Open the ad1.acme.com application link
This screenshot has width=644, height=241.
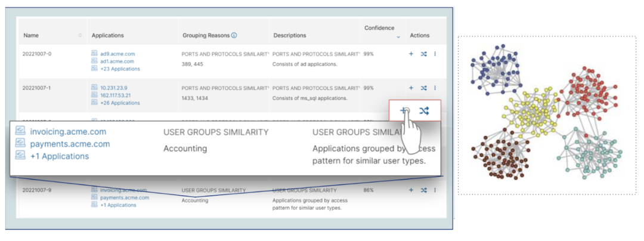[117, 61]
